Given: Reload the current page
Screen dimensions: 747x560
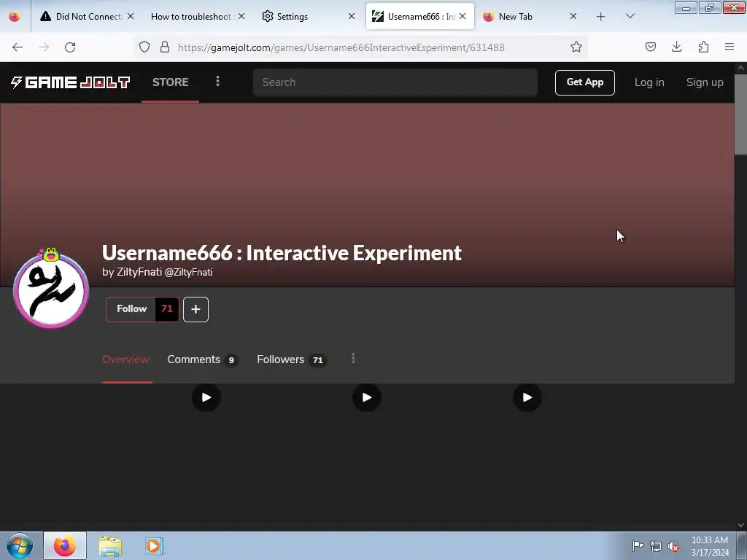Looking at the screenshot, I should (x=70, y=47).
